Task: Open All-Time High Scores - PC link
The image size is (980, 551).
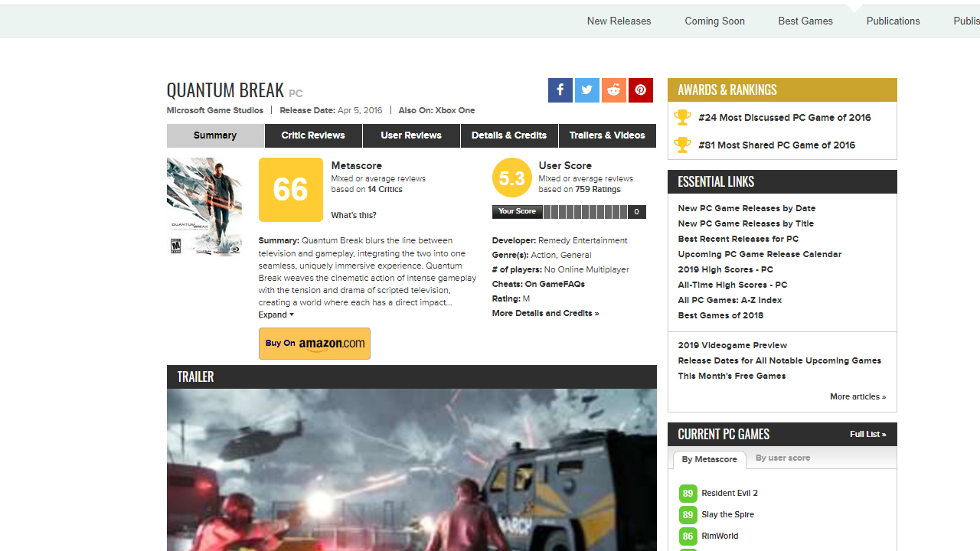Action: 732,285
